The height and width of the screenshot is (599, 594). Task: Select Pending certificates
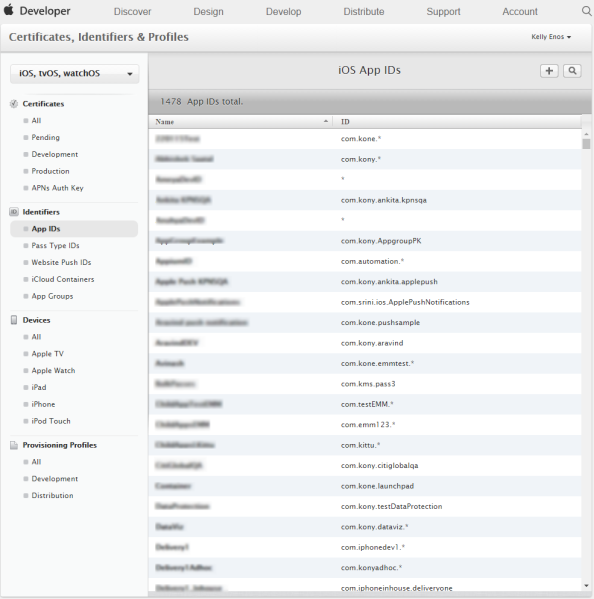pos(45,138)
